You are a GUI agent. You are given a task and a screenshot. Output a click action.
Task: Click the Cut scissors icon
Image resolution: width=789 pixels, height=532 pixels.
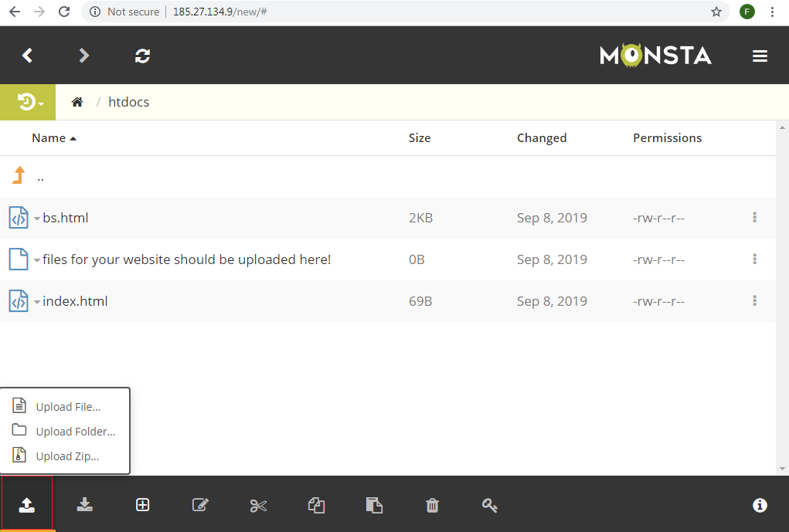[258, 505]
